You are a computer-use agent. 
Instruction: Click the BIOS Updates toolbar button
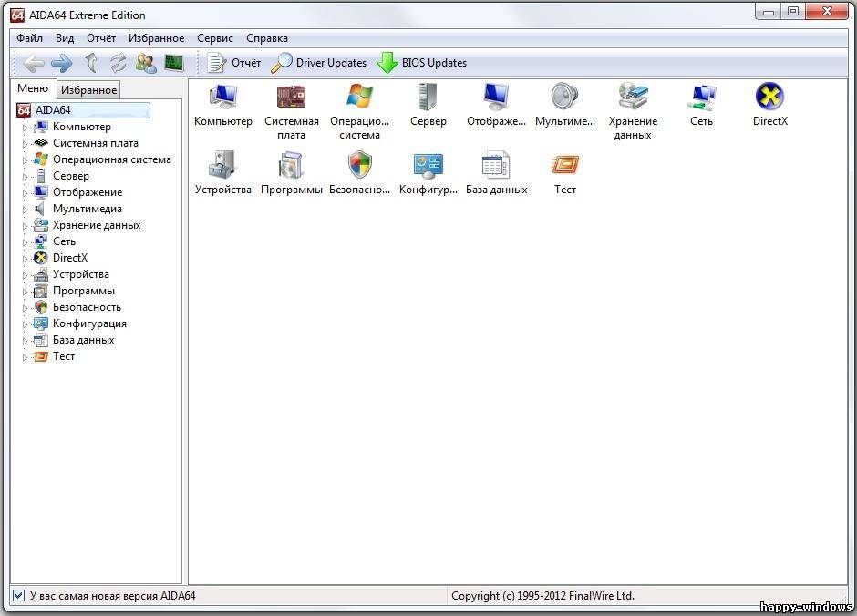pyautogui.click(x=422, y=63)
